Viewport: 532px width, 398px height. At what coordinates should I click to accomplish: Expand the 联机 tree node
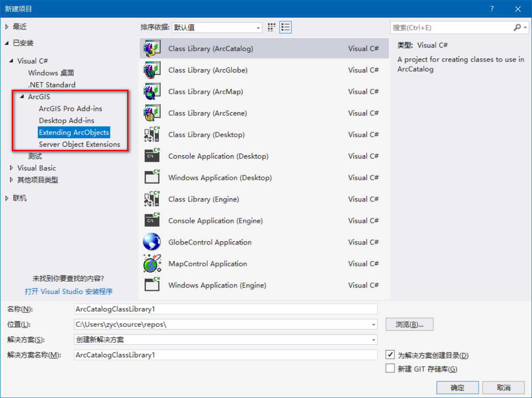coord(7,198)
